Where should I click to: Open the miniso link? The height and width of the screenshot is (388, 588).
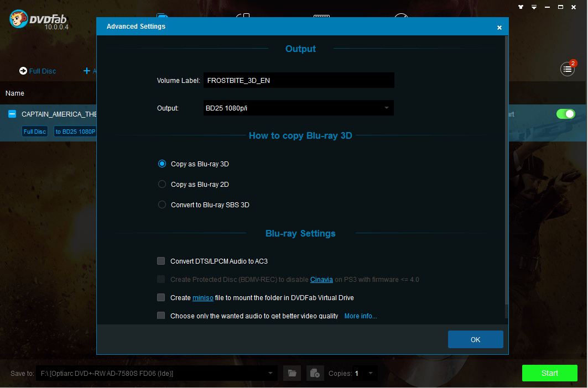tap(203, 298)
